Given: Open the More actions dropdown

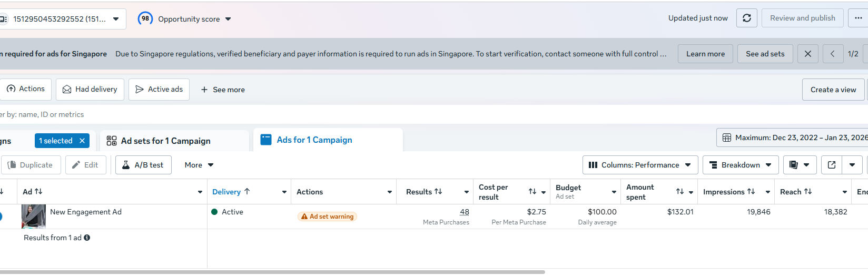Looking at the screenshot, I should (x=199, y=165).
